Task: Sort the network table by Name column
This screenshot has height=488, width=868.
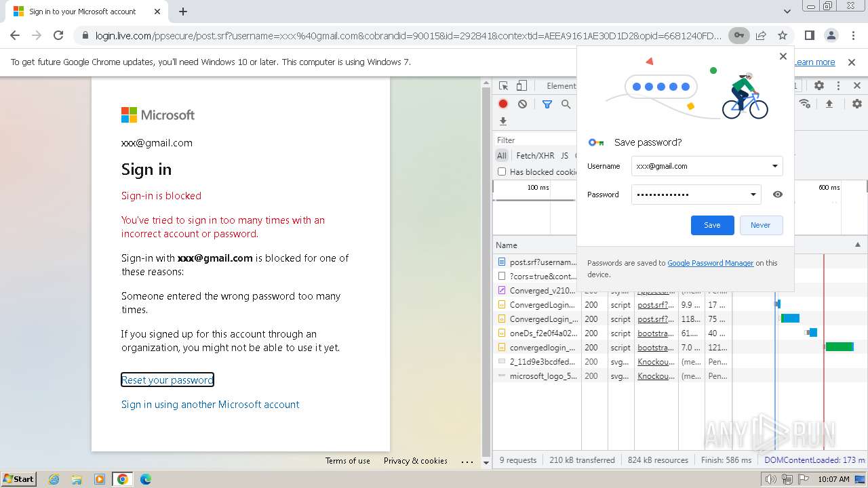Action: 536,245
